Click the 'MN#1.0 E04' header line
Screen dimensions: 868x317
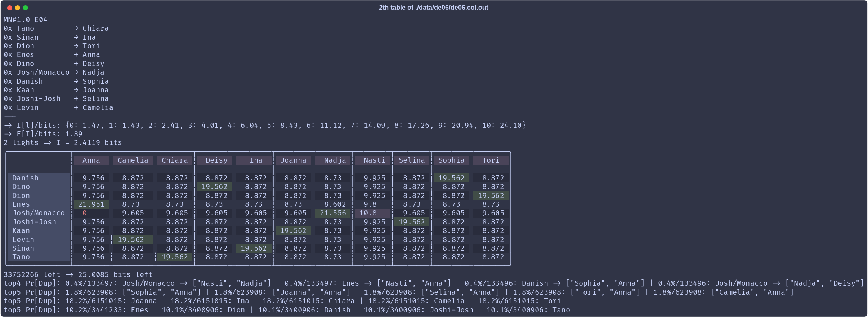click(26, 19)
